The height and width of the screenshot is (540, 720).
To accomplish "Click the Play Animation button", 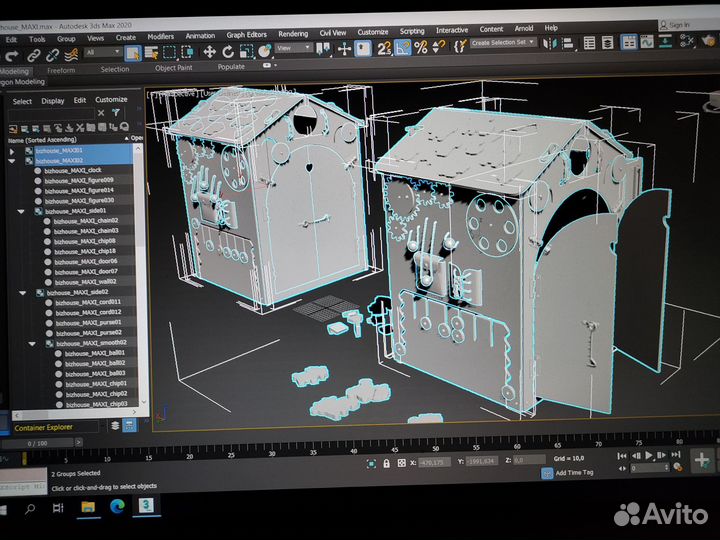I will click(650, 456).
